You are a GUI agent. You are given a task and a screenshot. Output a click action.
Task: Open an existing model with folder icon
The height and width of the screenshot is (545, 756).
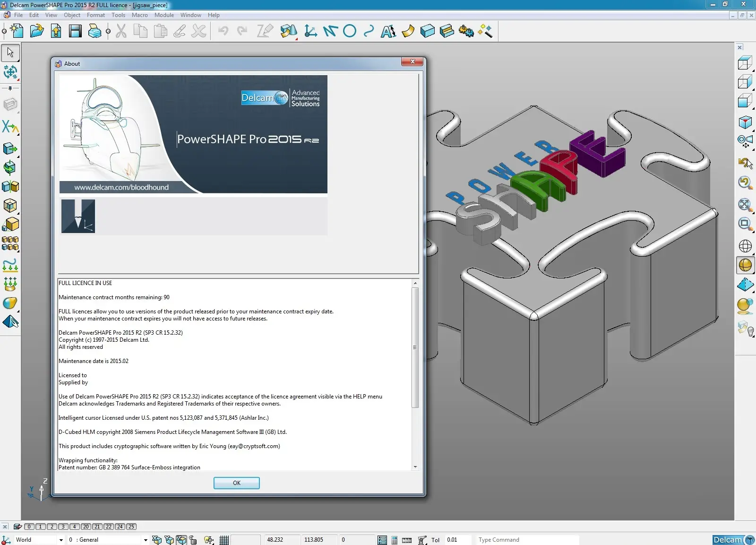click(x=36, y=31)
